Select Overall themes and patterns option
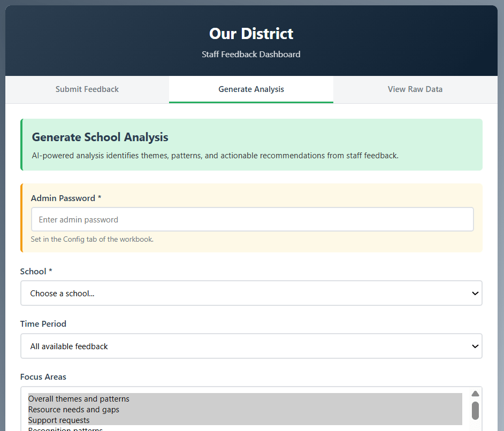Image resolution: width=504 pixels, height=431 pixels. tap(79, 399)
